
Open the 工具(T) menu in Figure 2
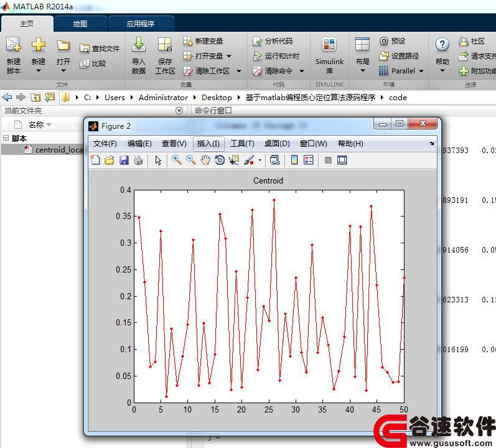point(242,144)
